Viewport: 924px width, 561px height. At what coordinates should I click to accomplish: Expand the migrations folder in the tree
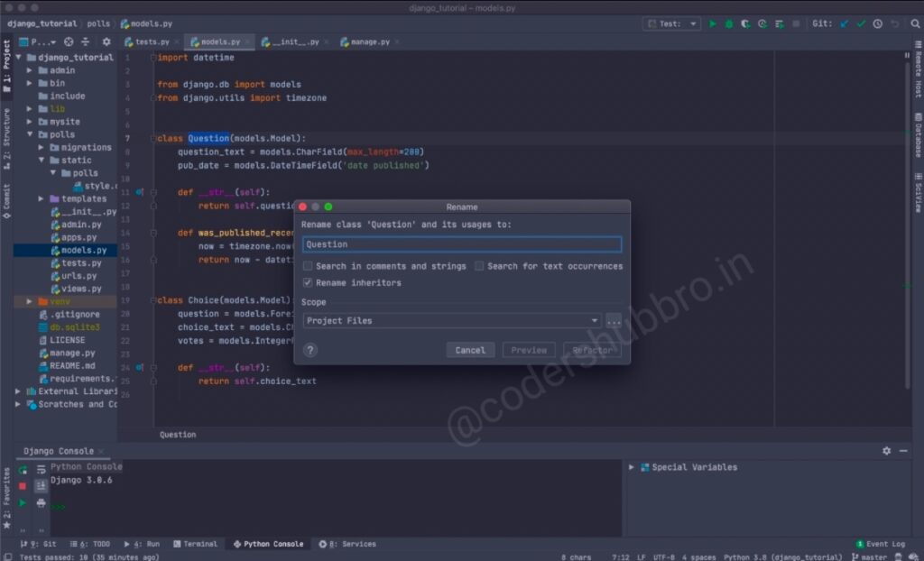coord(42,147)
